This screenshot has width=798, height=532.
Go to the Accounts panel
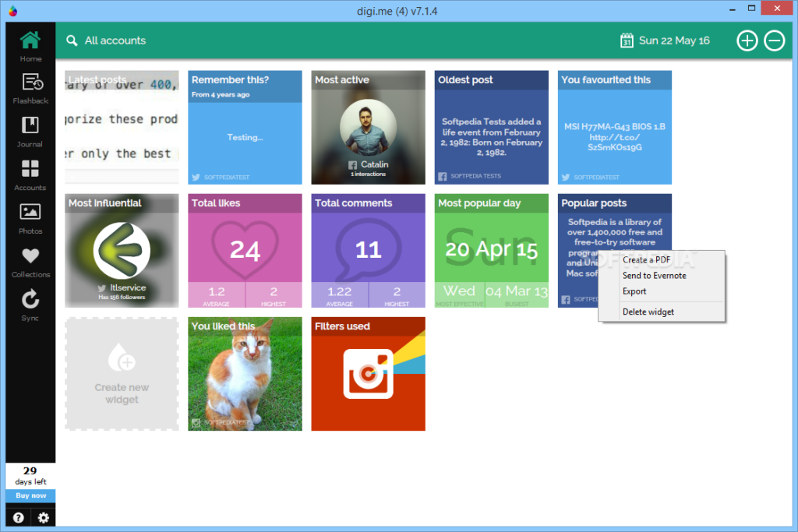point(30,173)
